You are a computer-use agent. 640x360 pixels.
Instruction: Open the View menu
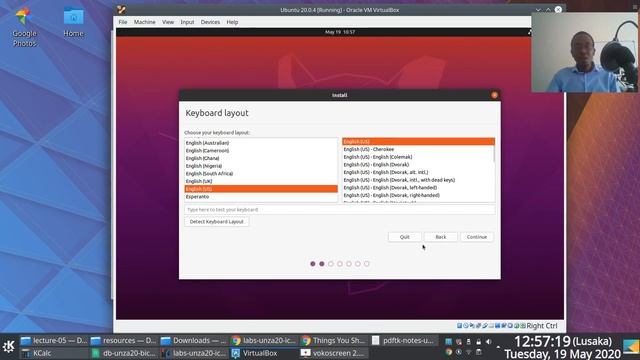click(168, 22)
